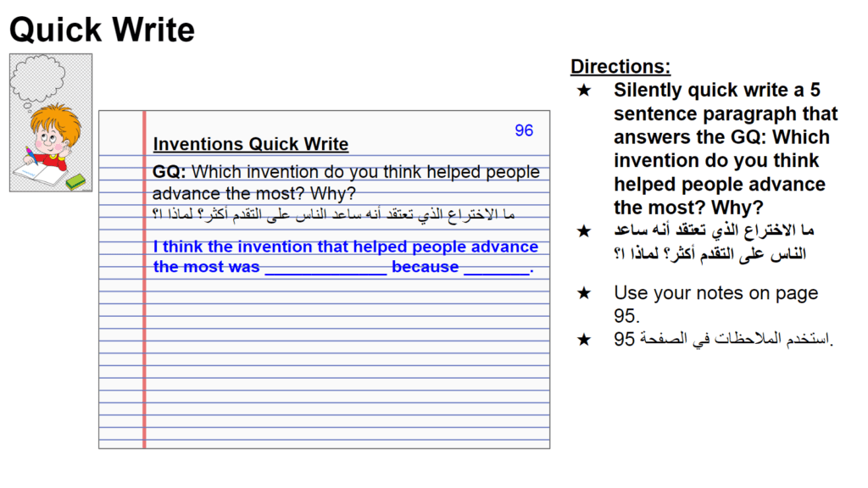Select the star bullet beside Arabic question
868x488 pixels.
click(584, 230)
